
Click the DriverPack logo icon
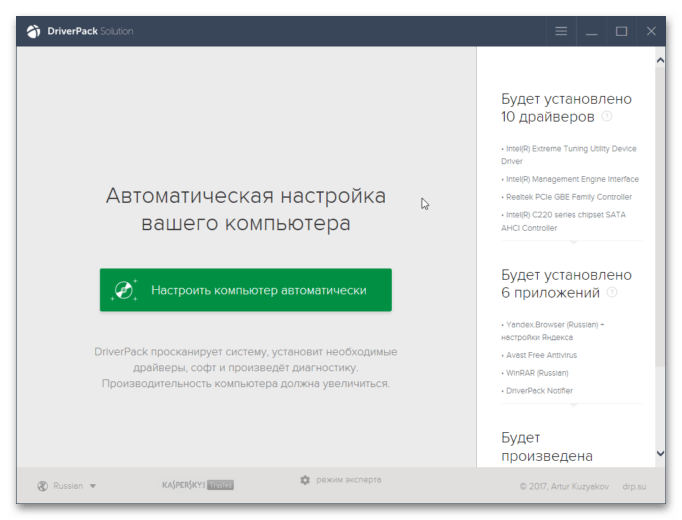pos(33,31)
